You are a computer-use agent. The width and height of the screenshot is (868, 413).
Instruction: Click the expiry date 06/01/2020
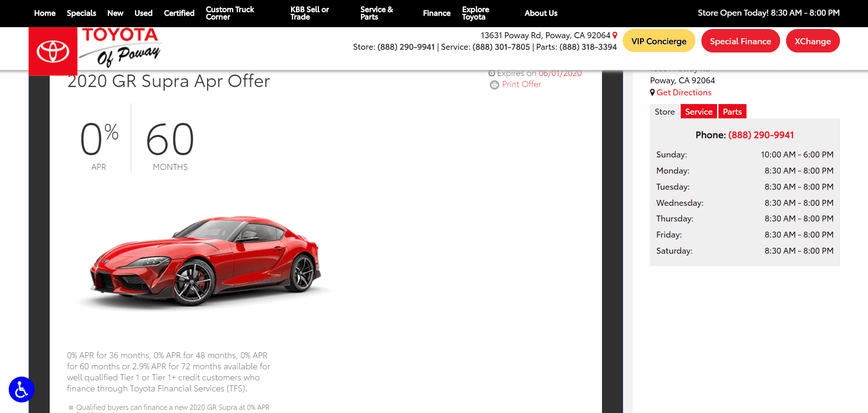560,73
